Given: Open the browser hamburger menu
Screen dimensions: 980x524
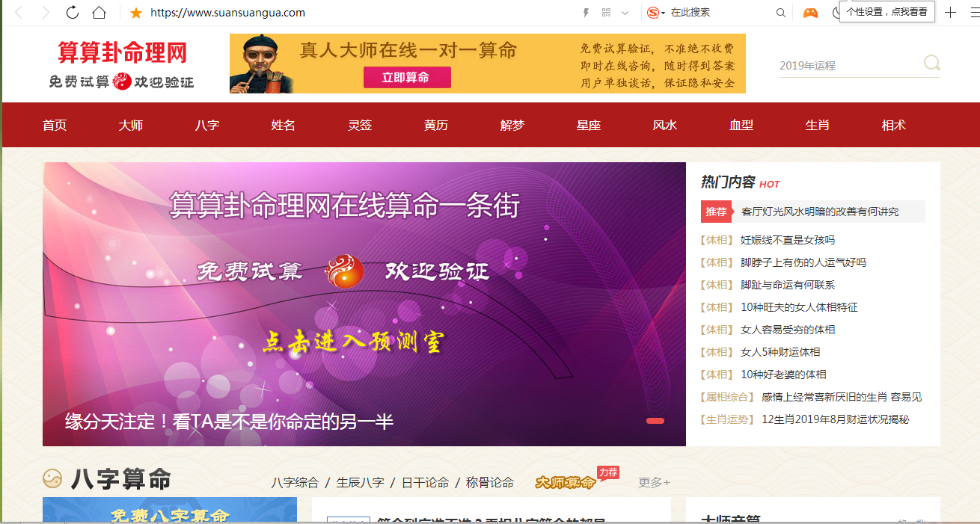Looking at the screenshot, I should pyautogui.click(x=972, y=13).
